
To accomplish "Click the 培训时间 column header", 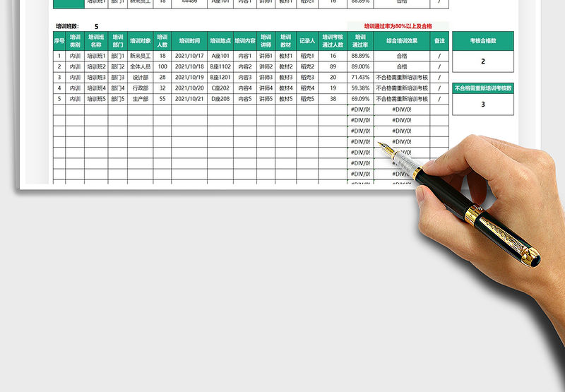I will coord(189,41).
